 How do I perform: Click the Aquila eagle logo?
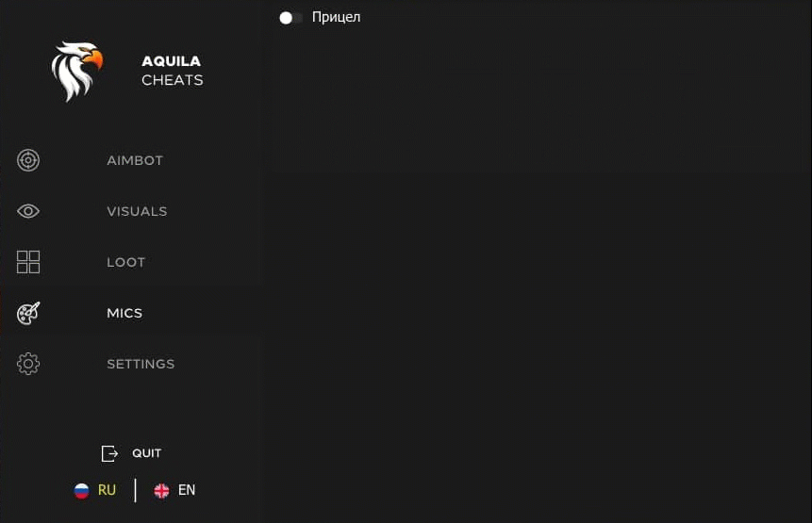pos(76,71)
